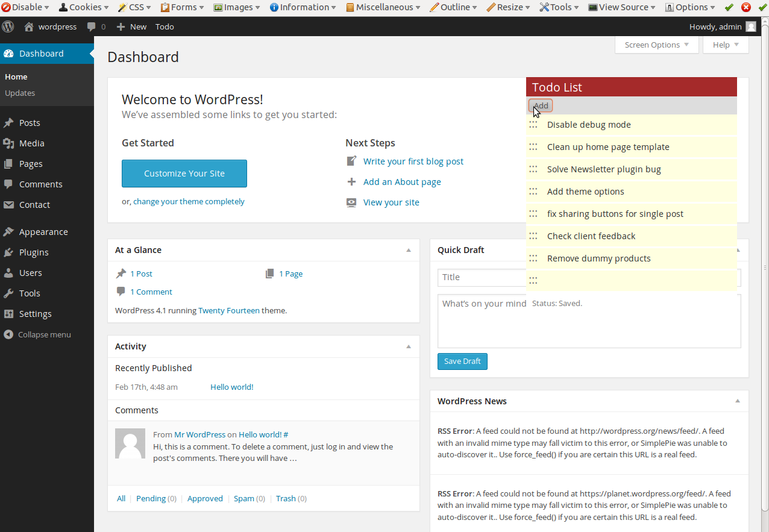
Task: Expand the Help panel
Action: pyautogui.click(x=726, y=45)
